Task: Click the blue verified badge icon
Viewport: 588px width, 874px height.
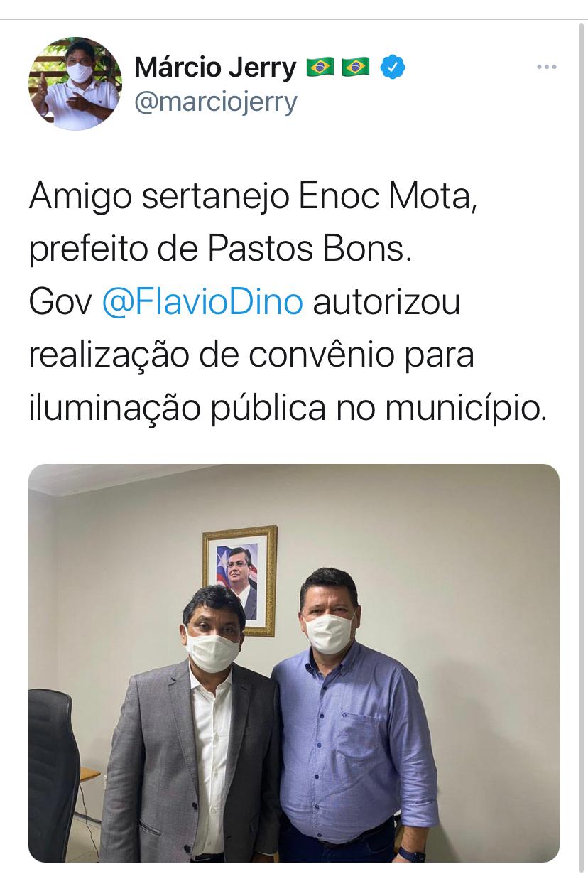Action: tap(393, 68)
